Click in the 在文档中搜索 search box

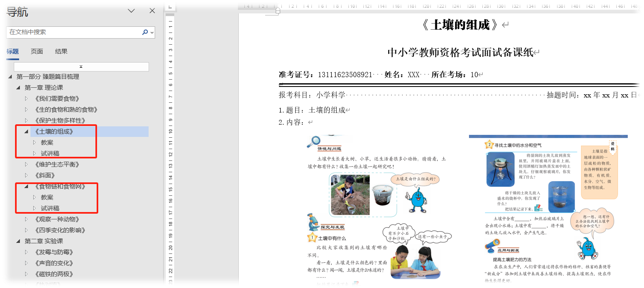click(73, 32)
